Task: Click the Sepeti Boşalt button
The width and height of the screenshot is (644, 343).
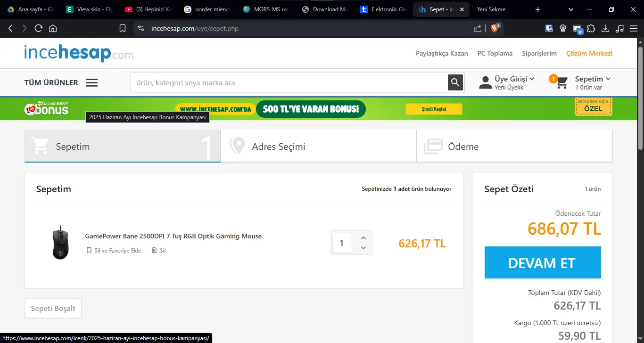Action: pyautogui.click(x=53, y=309)
